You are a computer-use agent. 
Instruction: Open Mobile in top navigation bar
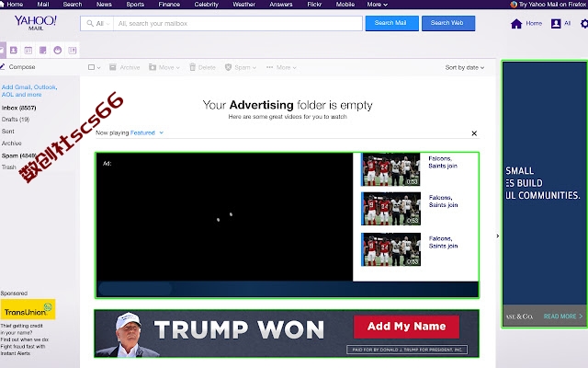pos(345,4)
